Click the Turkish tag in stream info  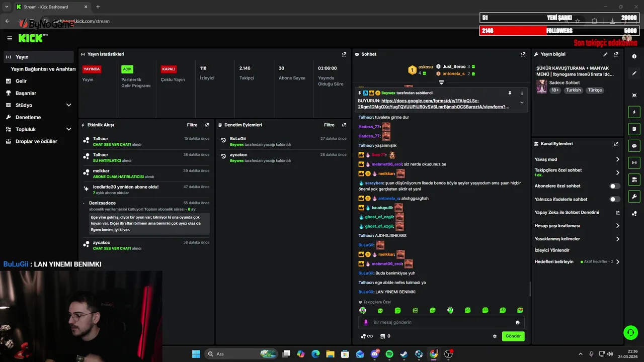574,90
